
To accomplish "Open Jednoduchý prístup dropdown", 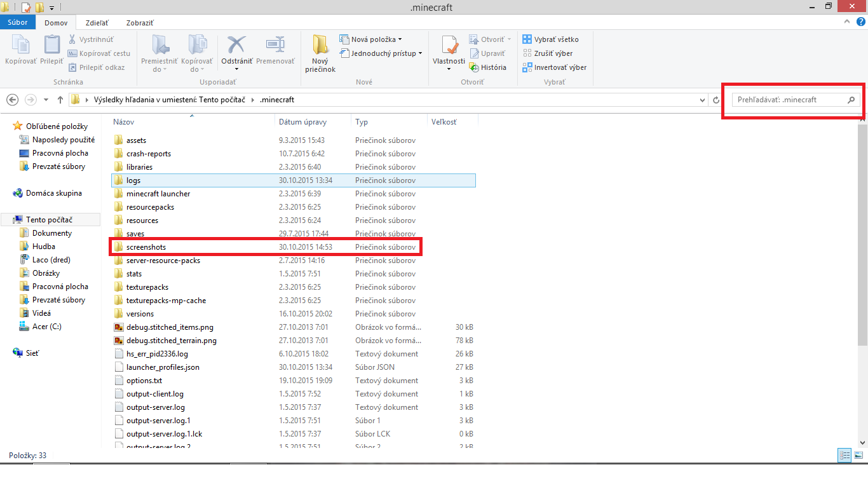I will click(381, 53).
